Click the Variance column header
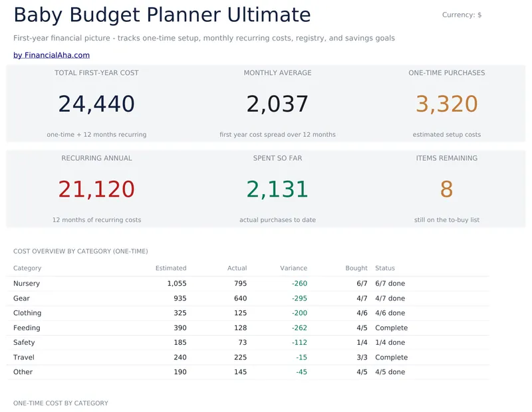The height and width of the screenshot is (412, 532). pyautogui.click(x=293, y=268)
